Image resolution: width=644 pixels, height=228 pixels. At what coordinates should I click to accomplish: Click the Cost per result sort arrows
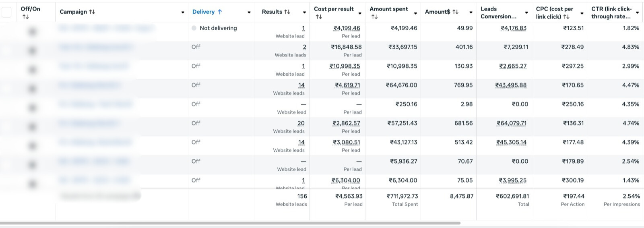318,17
